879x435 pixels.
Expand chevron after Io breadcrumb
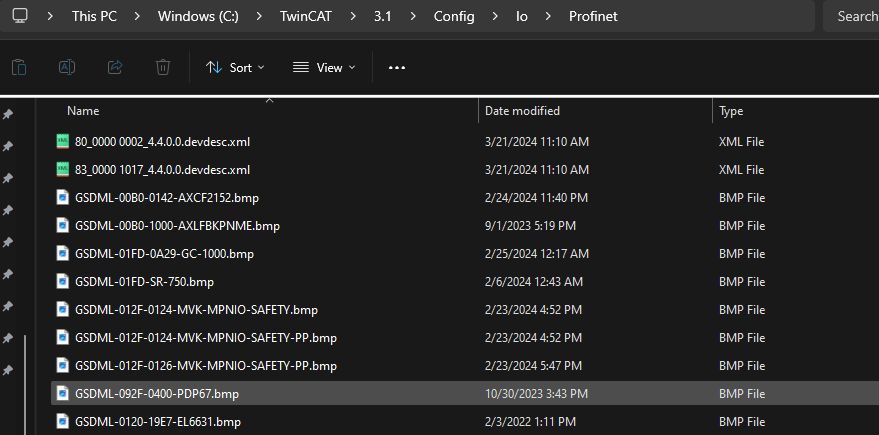point(548,16)
